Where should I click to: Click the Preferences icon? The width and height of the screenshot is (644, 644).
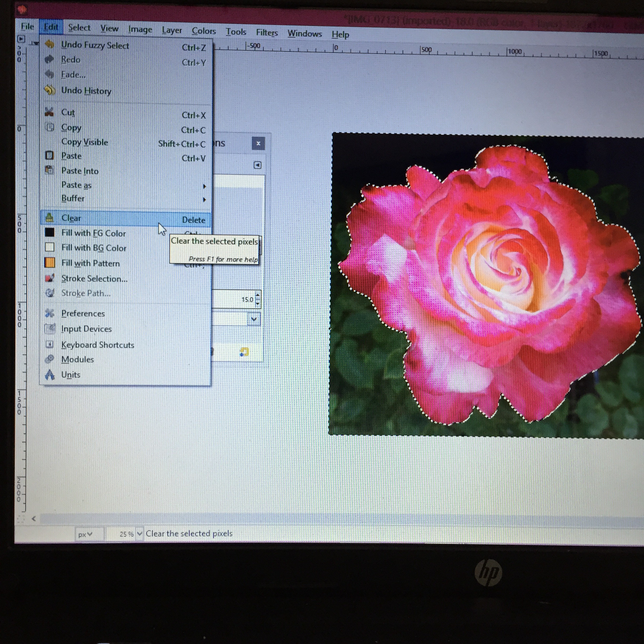[x=50, y=313]
